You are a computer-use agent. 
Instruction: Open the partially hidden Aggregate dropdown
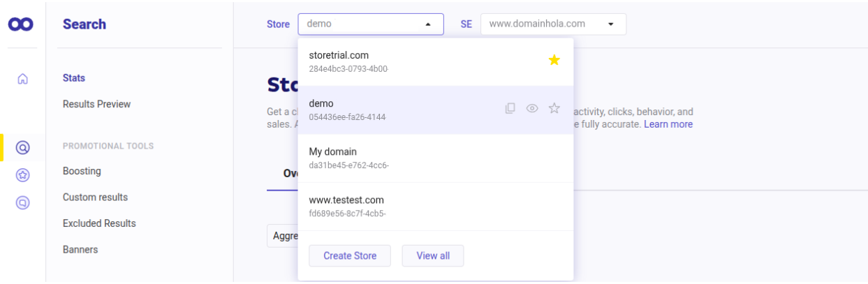[x=282, y=236]
